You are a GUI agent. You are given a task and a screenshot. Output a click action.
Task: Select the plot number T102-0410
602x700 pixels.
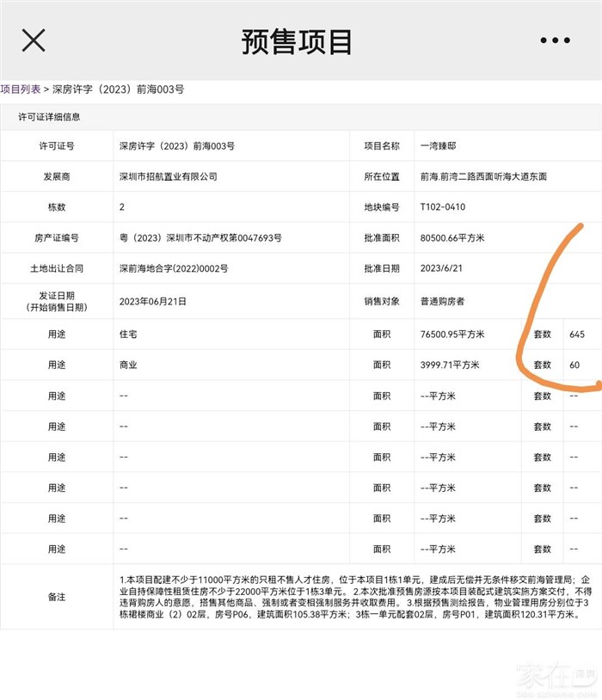click(x=442, y=207)
